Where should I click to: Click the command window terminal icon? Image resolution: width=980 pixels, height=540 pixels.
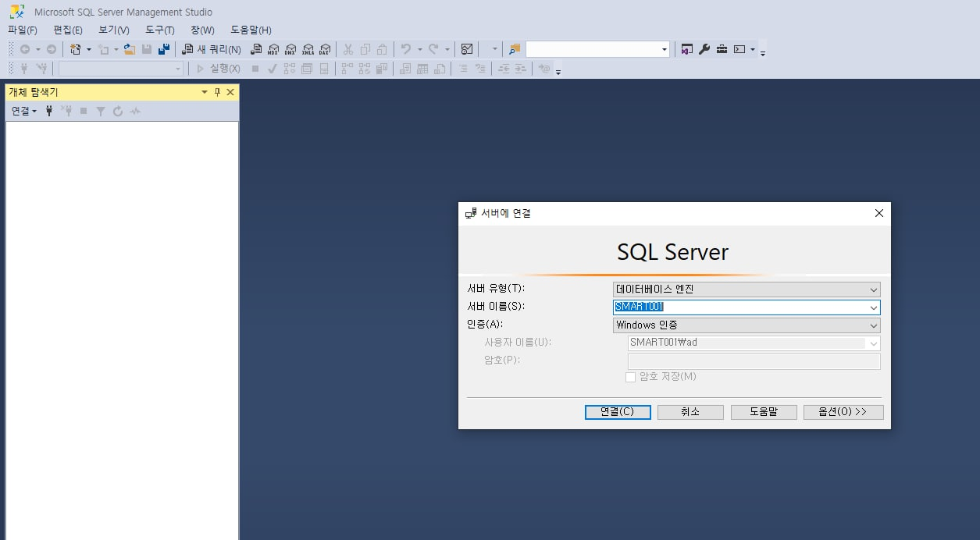739,49
